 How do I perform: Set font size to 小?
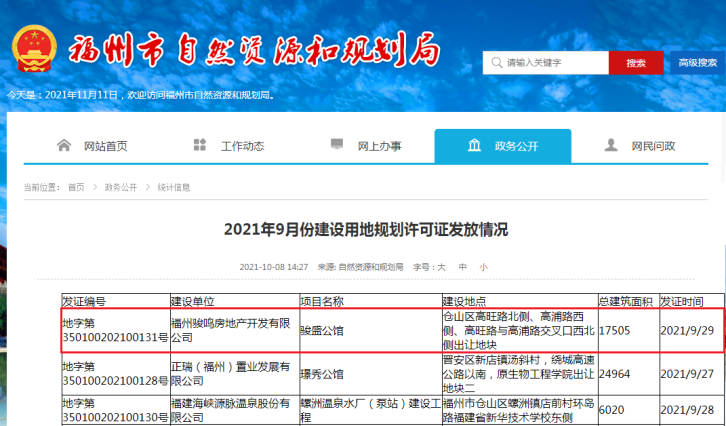(x=483, y=267)
